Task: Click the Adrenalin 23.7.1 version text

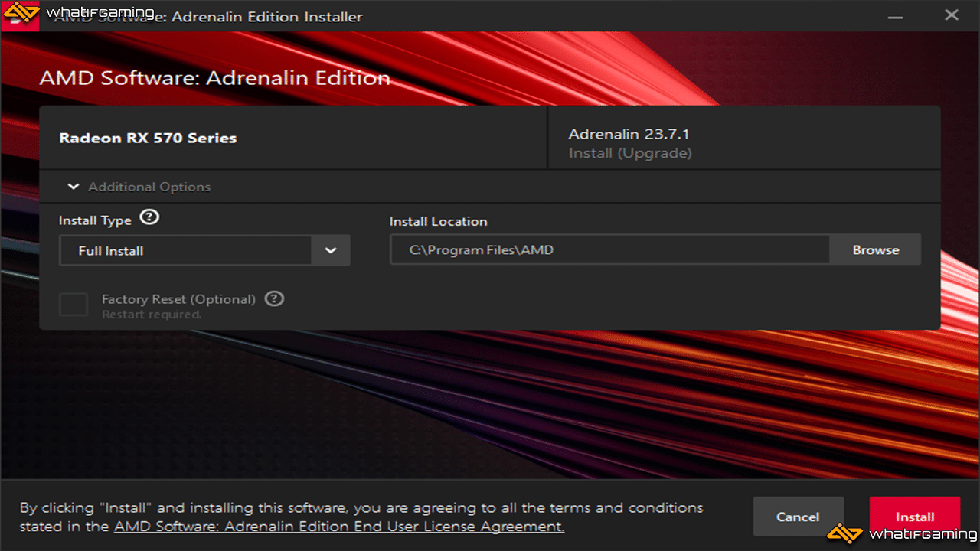Action: coord(629,134)
